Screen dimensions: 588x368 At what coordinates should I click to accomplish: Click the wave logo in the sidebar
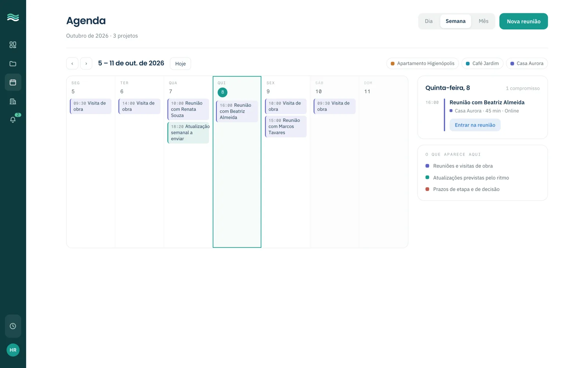pyautogui.click(x=13, y=17)
